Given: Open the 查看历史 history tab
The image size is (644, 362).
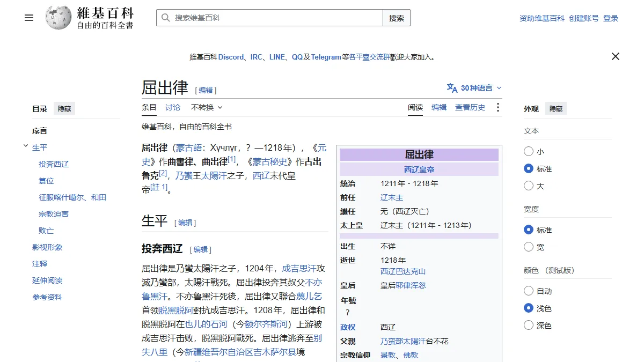Looking at the screenshot, I should pos(470,107).
